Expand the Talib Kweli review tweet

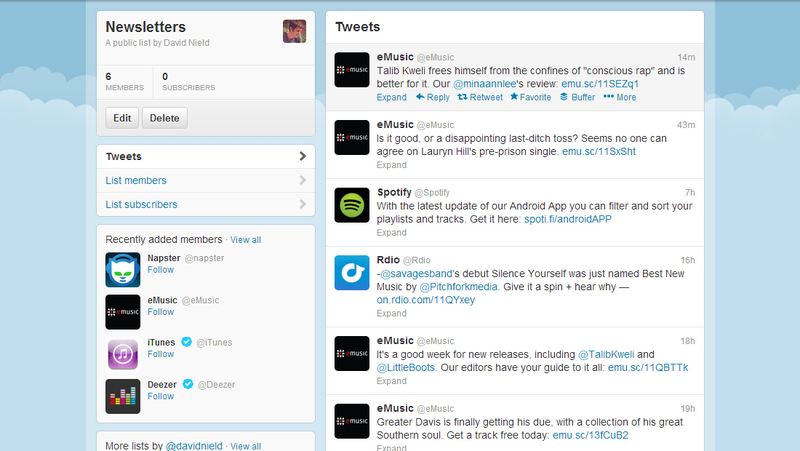click(x=392, y=97)
